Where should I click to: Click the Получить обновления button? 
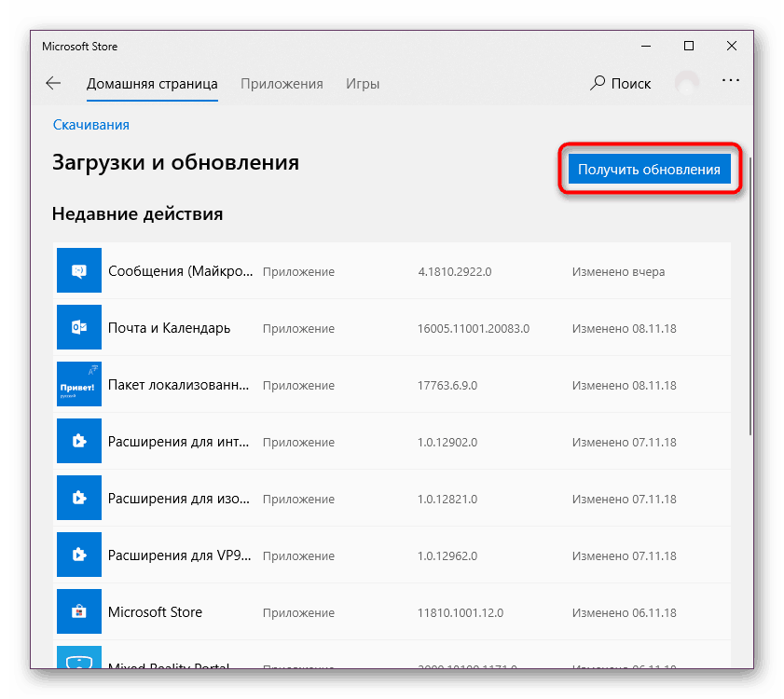(649, 169)
